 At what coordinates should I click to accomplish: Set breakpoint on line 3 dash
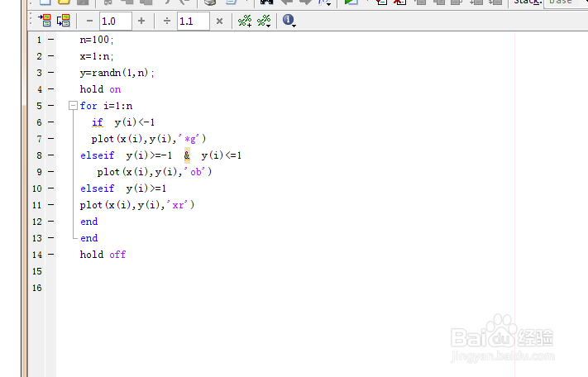pos(51,72)
